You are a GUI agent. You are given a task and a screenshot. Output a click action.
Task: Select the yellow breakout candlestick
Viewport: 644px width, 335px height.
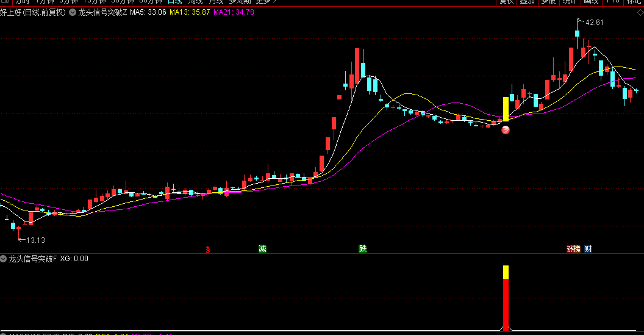click(x=506, y=109)
